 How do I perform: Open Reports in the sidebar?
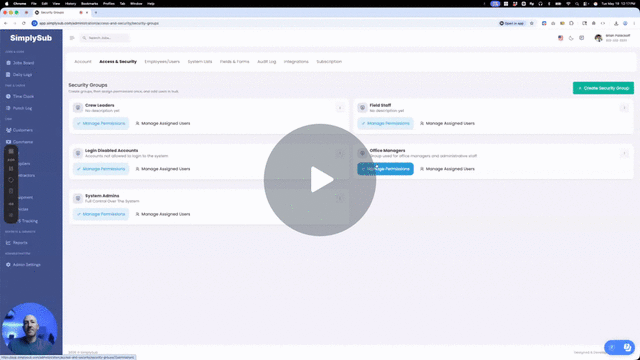tap(17, 242)
